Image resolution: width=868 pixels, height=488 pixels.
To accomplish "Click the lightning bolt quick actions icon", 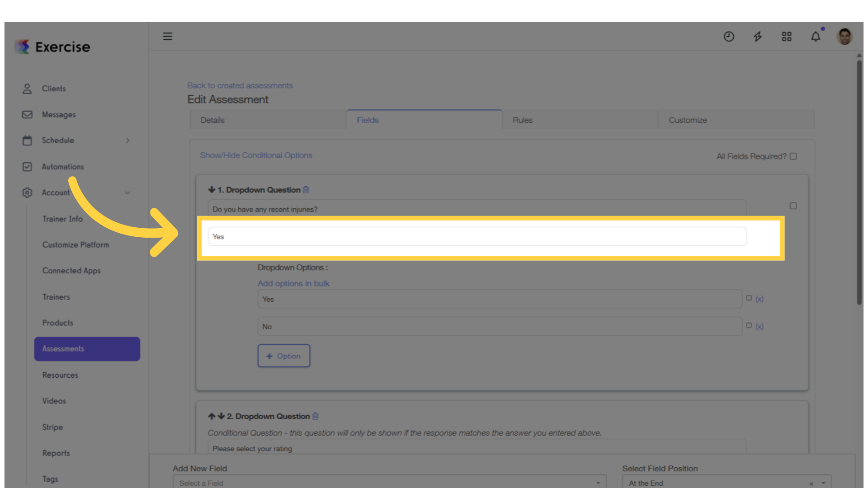I will 758,37.
